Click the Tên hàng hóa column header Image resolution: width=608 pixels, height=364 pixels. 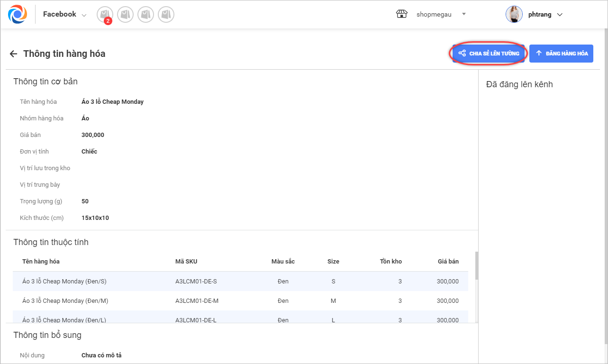tap(41, 262)
